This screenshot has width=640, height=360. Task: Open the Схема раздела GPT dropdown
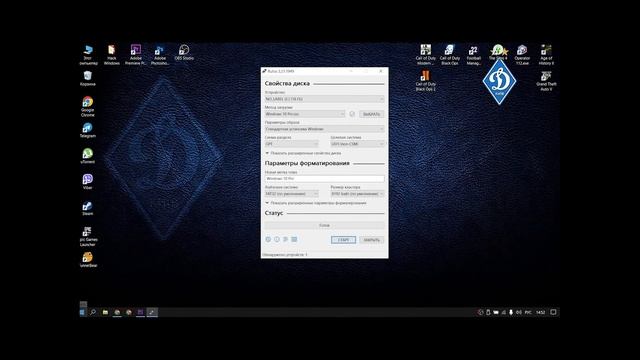[291, 144]
